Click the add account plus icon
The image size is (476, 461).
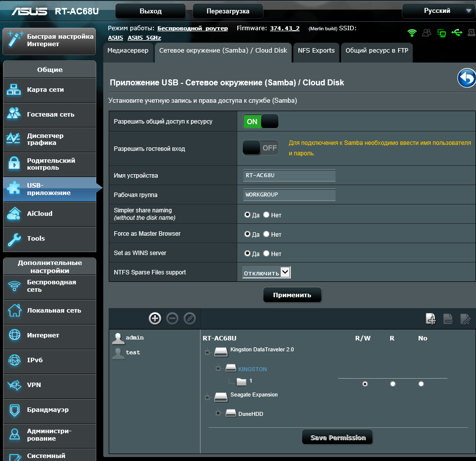tap(155, 319)
